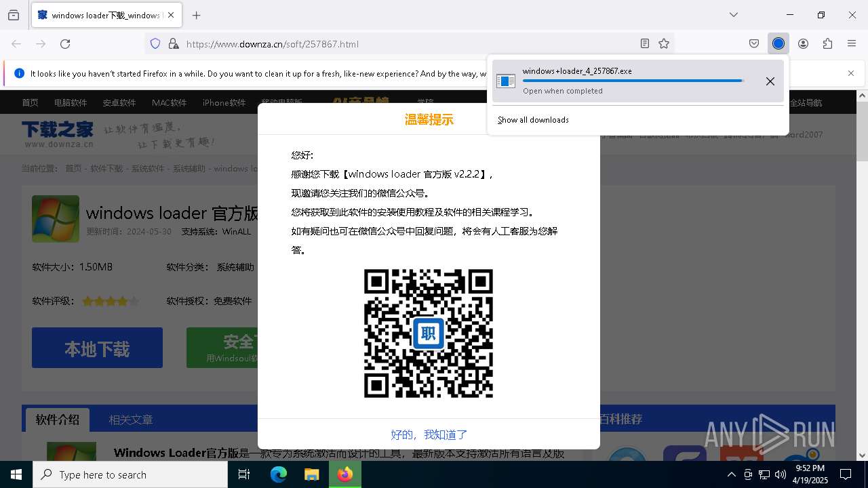Viewport: 868px width, 488px height.
Task: Open File Explorer from taskbar
Action: 312,474
